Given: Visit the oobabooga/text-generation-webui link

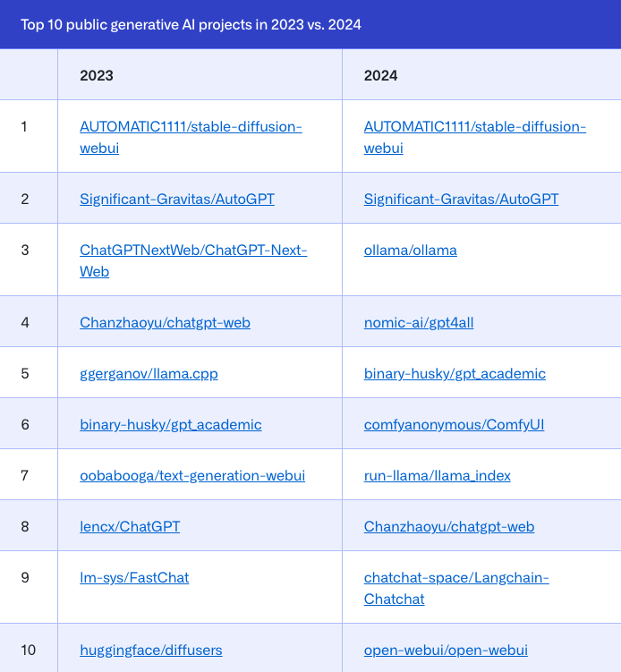Looking at the screenshot, I should (192, 475).
